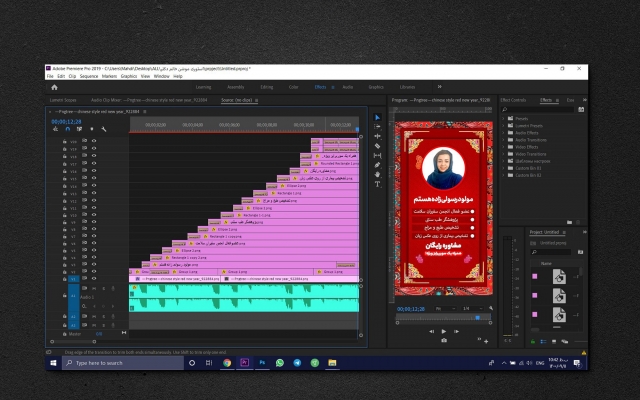The width and height of the screenshot is (640, 400).
Task: Open Photoshop from the taskbar
Action: point(262,362)
